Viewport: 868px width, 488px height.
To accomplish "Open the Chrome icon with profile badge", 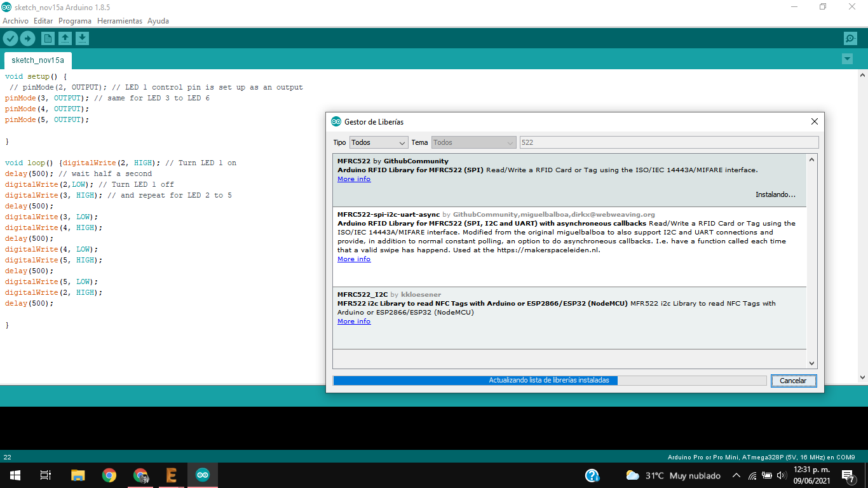I will point(140,475).
